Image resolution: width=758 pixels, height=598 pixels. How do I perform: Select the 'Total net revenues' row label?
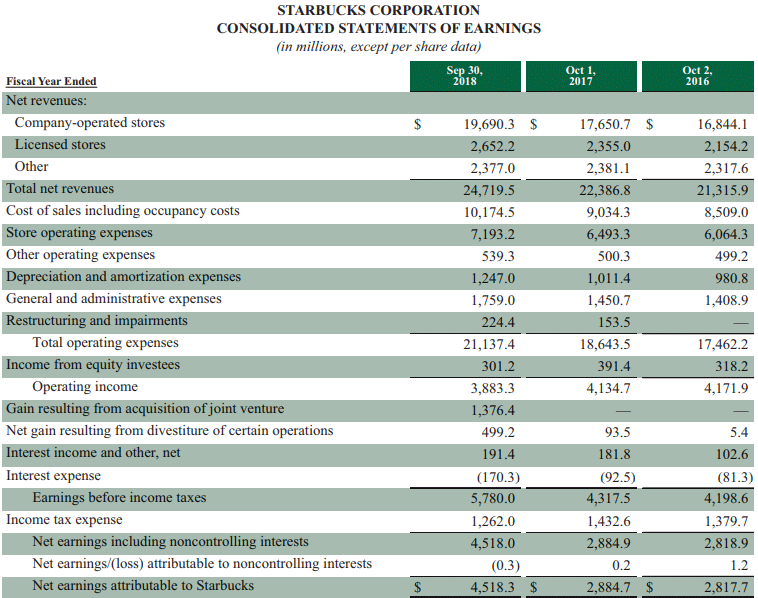(60, 189)
